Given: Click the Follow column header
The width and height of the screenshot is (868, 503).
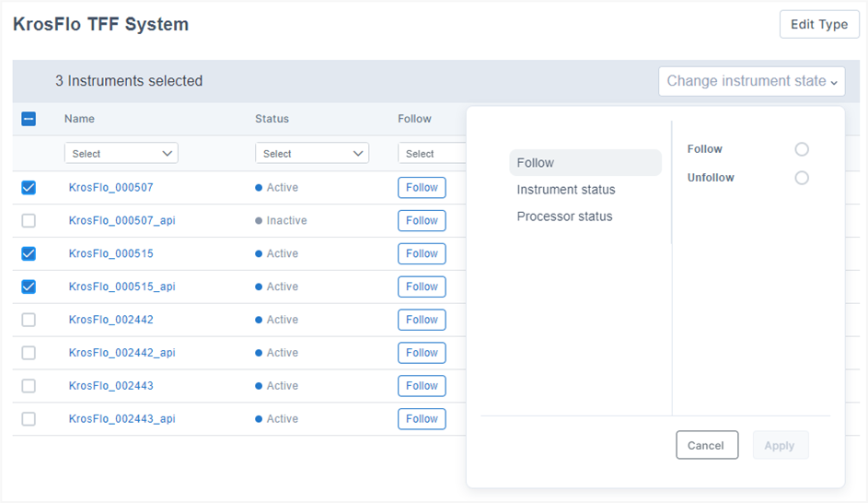Looking at the screenshot, I should pyautogui.click(x=414, y=119).
